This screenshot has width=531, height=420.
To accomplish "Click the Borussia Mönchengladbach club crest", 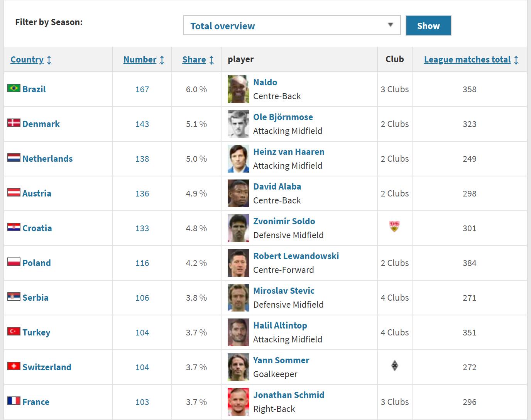I will coord(394,366).
